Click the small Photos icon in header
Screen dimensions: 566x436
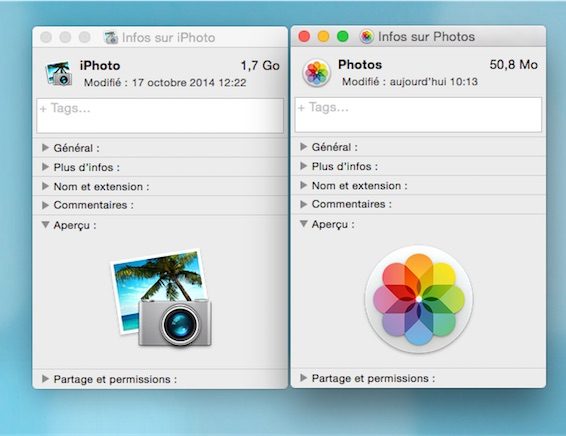[317, 73]
